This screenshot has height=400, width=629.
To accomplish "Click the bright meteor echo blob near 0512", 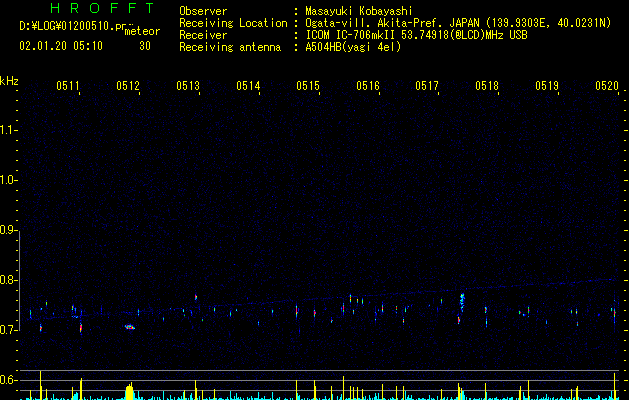I will pos(130,327).
